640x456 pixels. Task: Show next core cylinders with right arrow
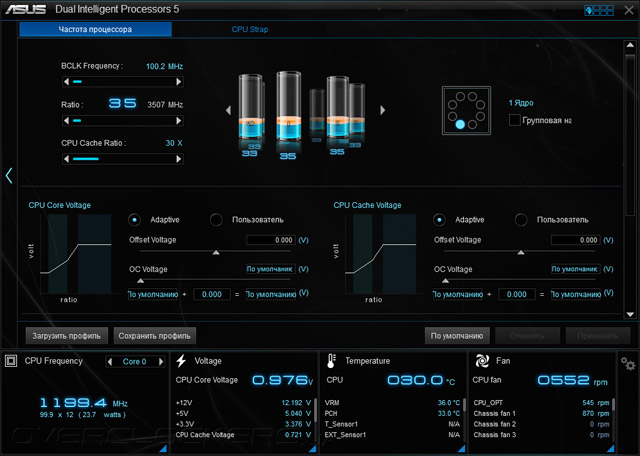click(x=382, y=110)
